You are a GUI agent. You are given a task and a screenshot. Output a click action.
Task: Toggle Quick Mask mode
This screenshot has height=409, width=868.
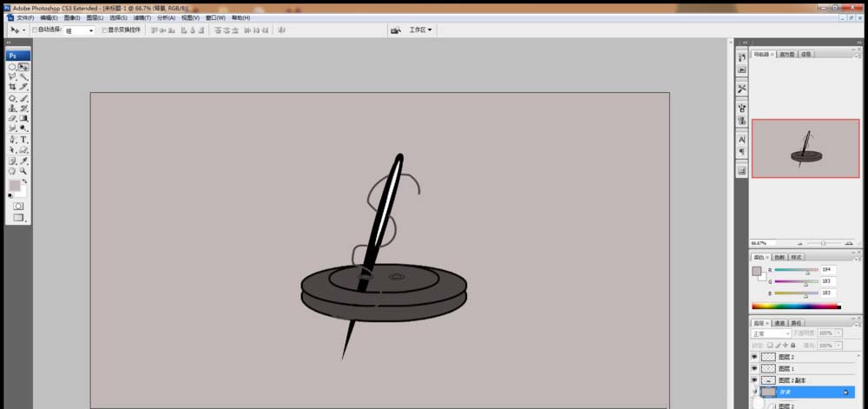pos(18,206)
